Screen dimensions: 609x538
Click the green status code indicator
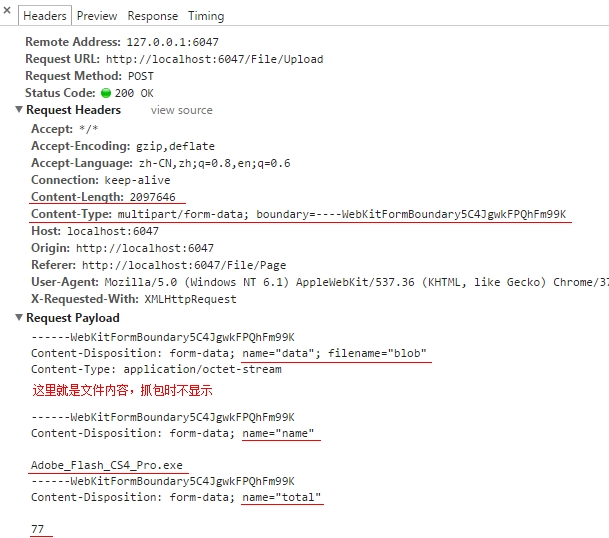pos(106,93)
